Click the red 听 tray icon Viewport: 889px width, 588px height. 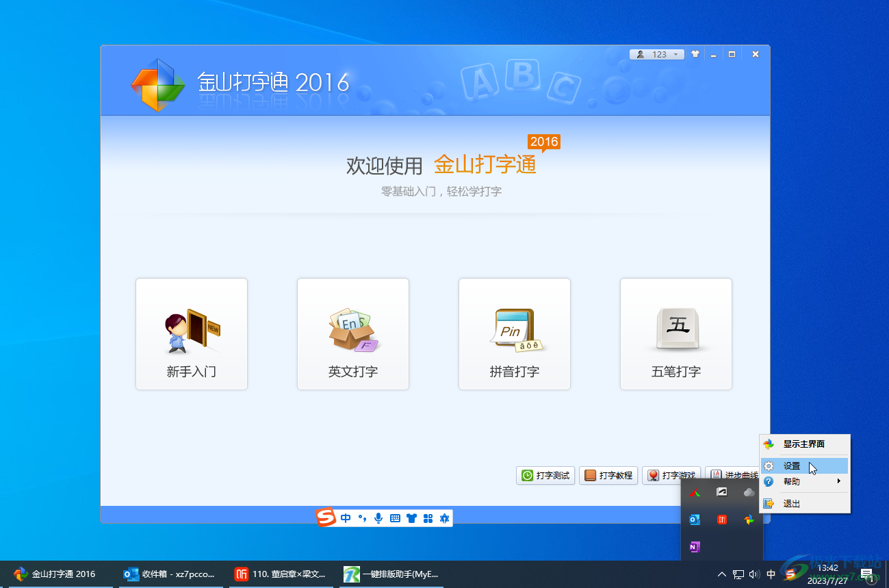click(x=722, y=520)
